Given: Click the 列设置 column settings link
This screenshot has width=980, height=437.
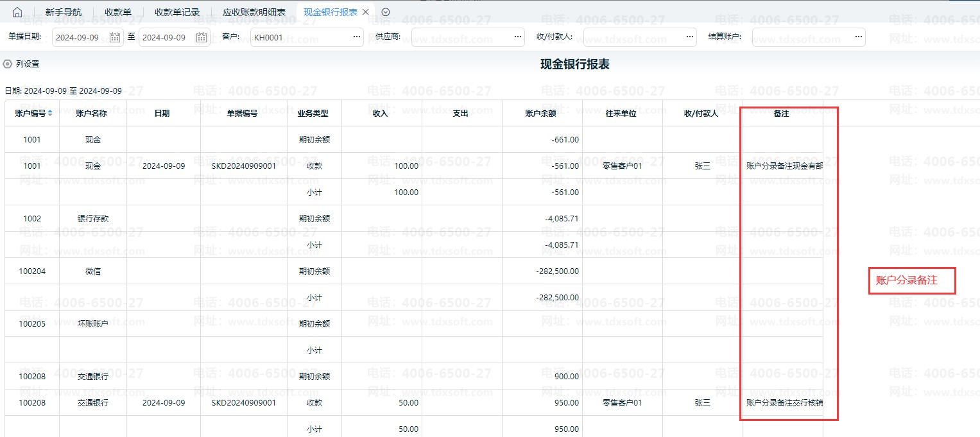Looking at the screenshot, I should (x=28, y=64).
